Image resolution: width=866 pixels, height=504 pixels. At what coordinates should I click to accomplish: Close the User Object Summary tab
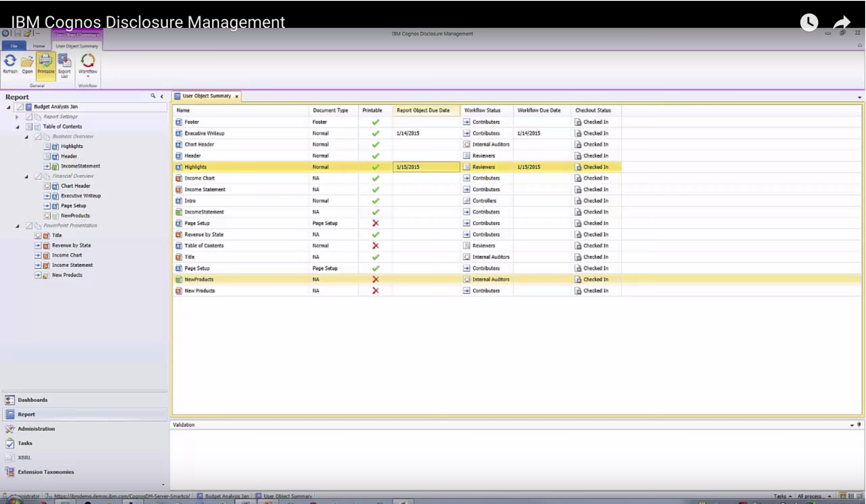[237, 97]
